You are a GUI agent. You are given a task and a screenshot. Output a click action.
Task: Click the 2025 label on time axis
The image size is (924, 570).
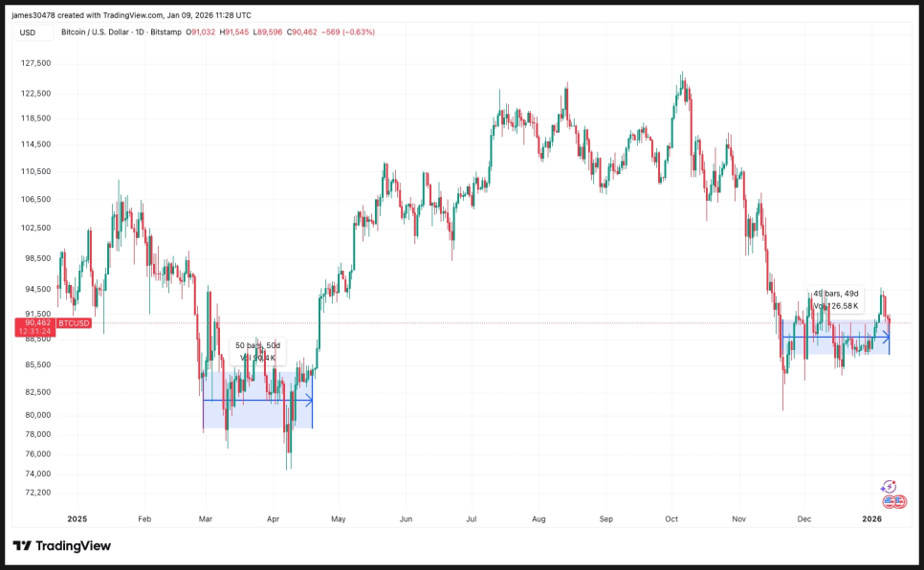tap(77, 518)
